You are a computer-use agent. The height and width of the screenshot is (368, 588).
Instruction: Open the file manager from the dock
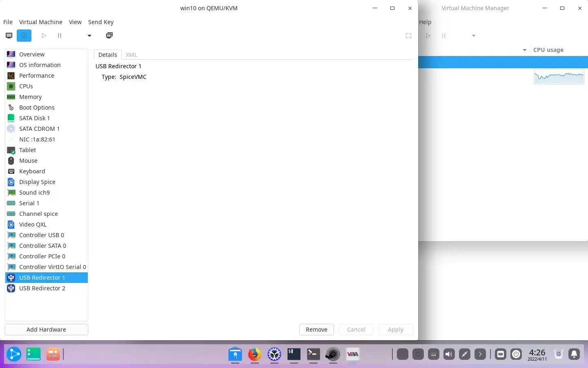pos(235,354)
